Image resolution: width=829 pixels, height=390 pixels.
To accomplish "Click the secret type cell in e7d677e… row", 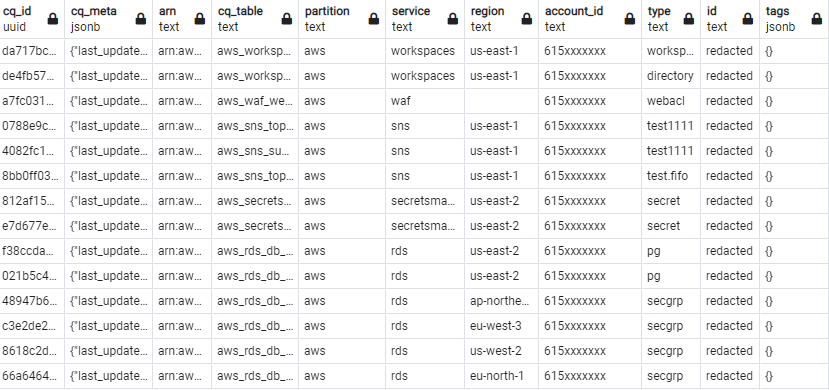I will 671,226.
